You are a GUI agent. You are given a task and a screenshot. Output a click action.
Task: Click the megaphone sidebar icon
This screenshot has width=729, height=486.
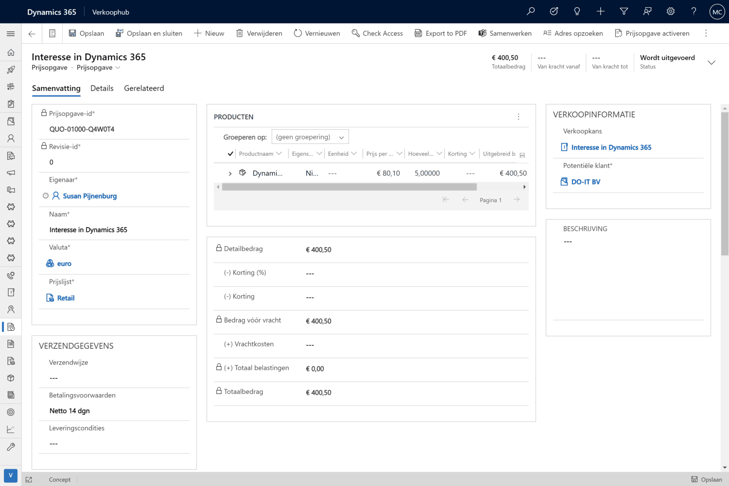click(11, 173)
